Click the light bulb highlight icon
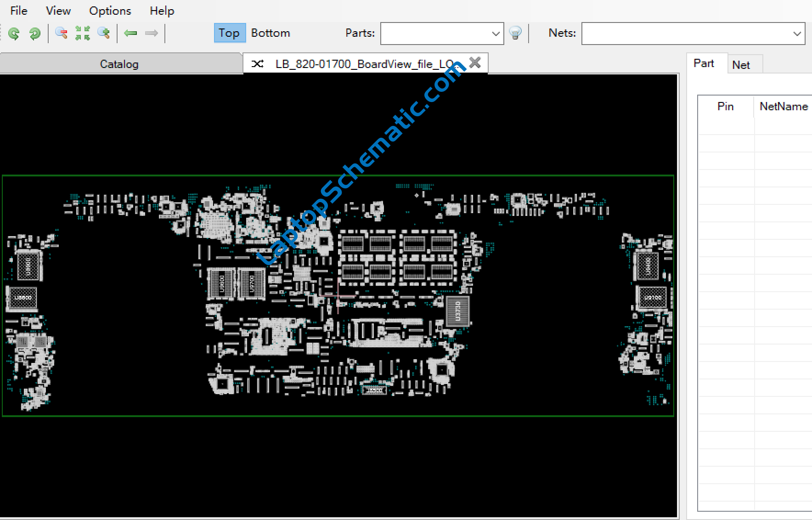The height and width of the screenshot is (520, 812). (x=516, y=33)
